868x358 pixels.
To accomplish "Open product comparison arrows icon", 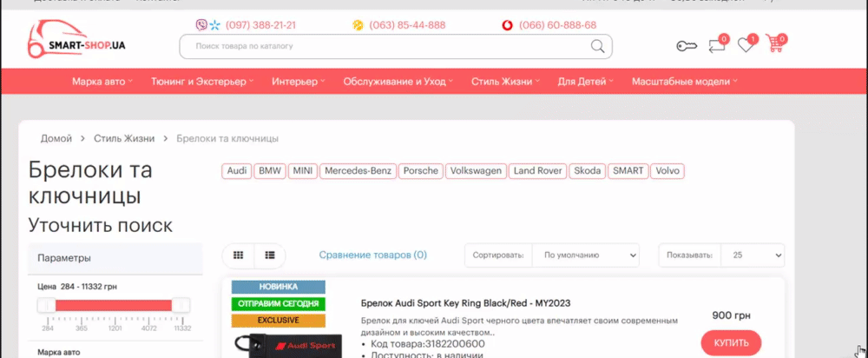I will [x=717, y=45].
